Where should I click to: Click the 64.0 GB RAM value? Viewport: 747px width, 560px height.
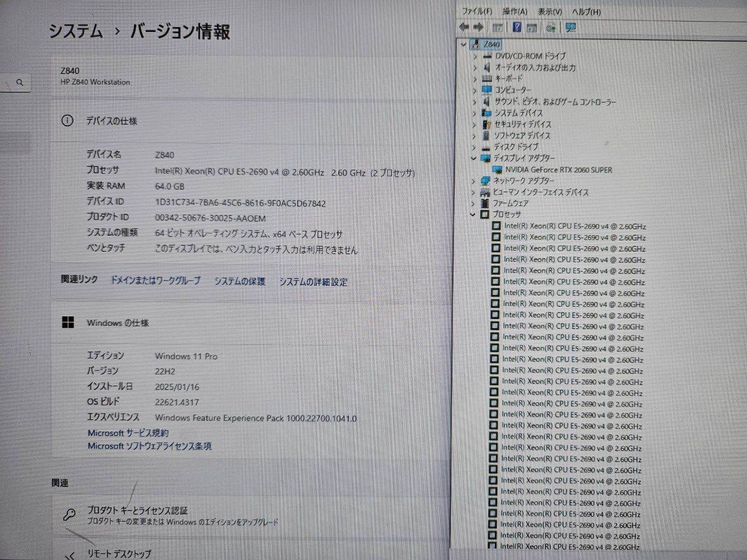170,186
